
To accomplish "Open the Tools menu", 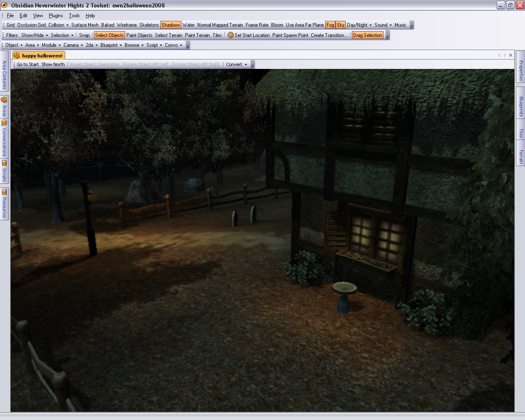I will 74,16.
